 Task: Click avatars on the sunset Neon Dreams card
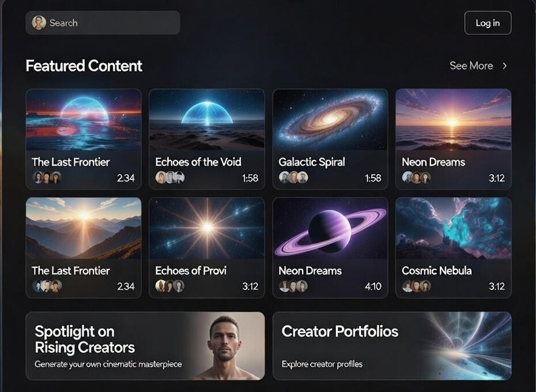click(416, 178)
